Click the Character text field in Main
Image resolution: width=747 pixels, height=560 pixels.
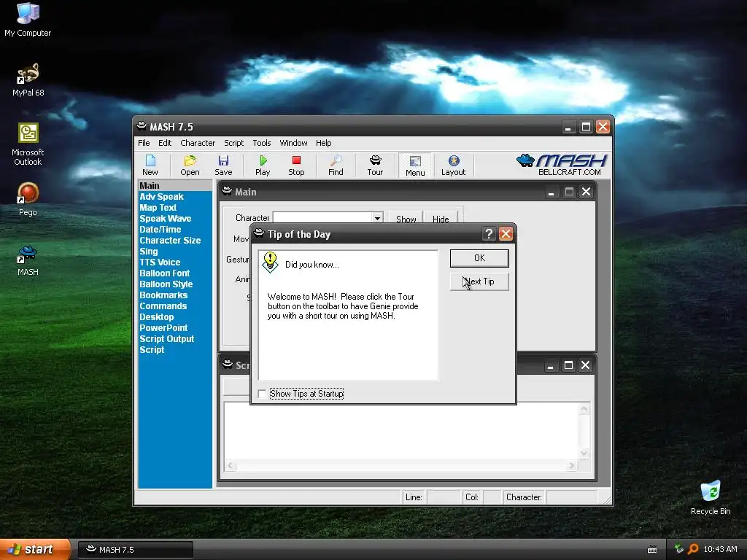[x=322, y=218]
